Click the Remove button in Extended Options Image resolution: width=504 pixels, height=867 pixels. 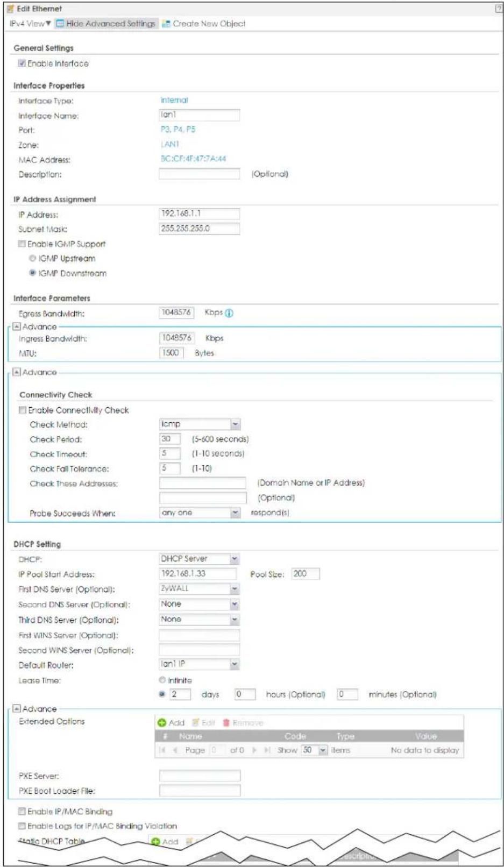coord(243,723)
